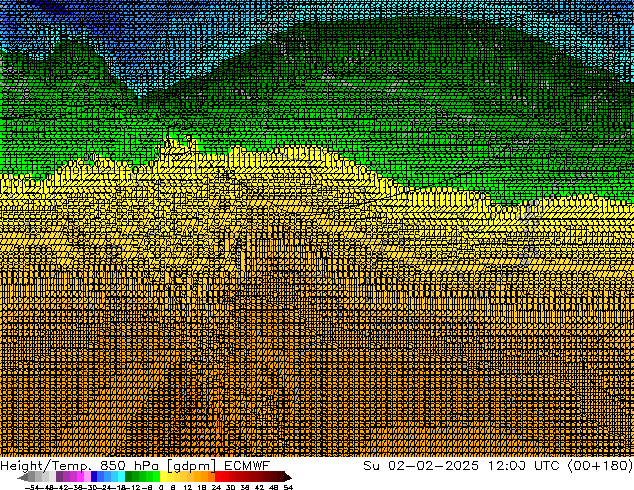The height and width of the screenshot is (490, 634).
Task: Click the bright red swatch above 24
Action: (218, 476)
